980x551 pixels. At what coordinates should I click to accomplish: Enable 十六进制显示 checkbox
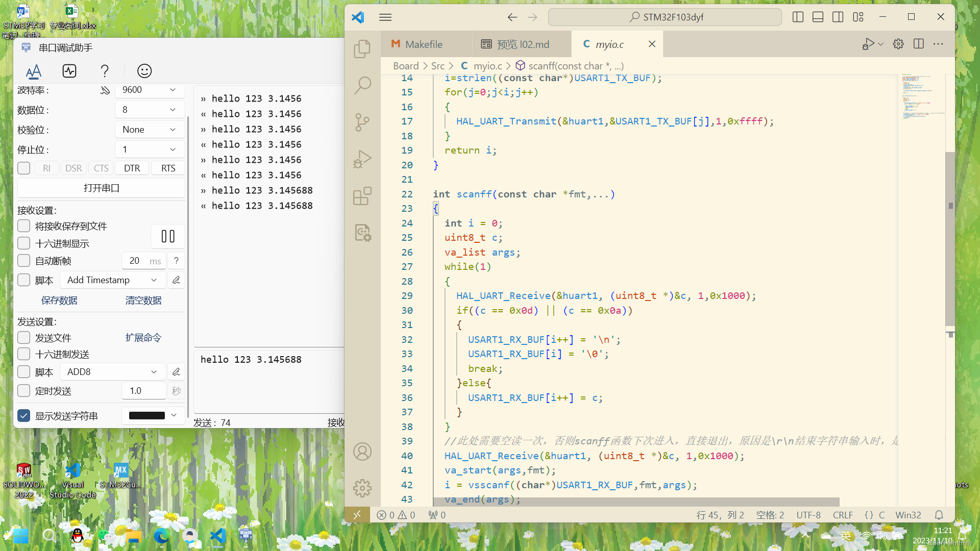click(x=24, y=243)
